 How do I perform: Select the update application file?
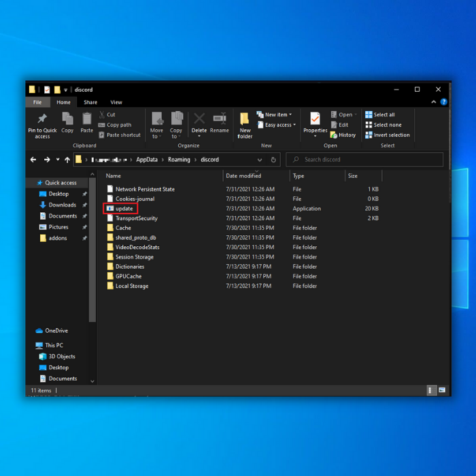click(x=120, y=209)
